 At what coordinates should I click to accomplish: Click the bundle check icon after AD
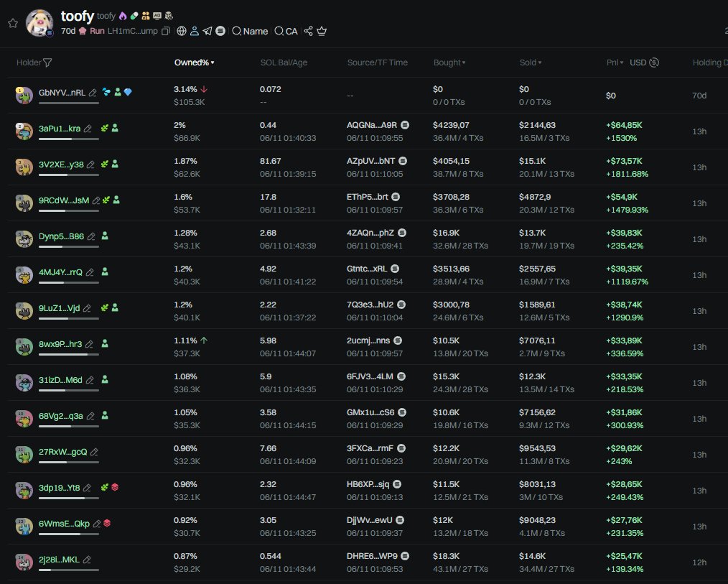[169, 16]
